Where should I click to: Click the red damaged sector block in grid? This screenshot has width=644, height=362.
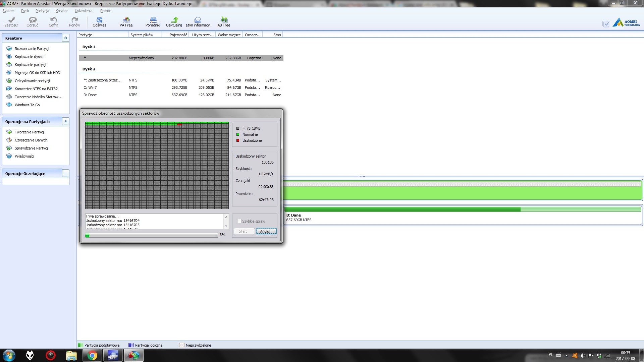coord(179,124)
